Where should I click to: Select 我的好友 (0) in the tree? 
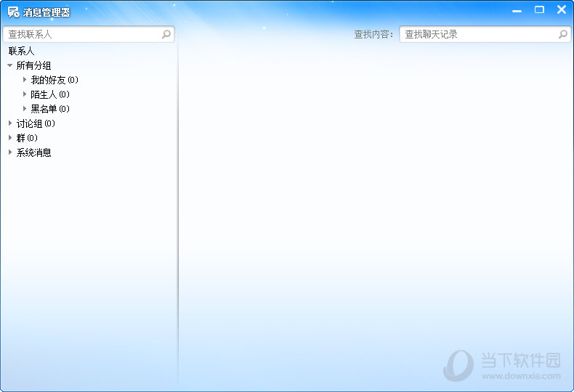click(54, 80)
